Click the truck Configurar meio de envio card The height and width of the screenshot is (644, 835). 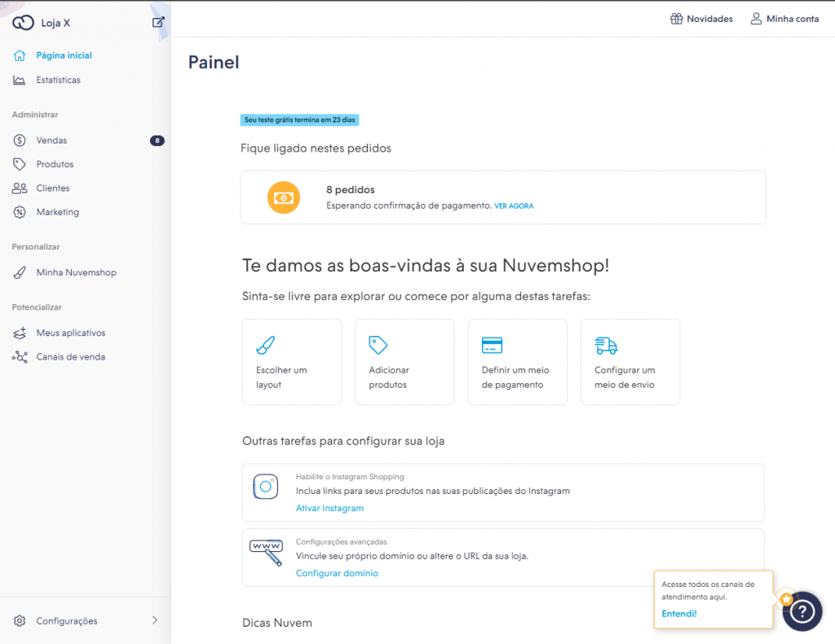tap(630, 362)
